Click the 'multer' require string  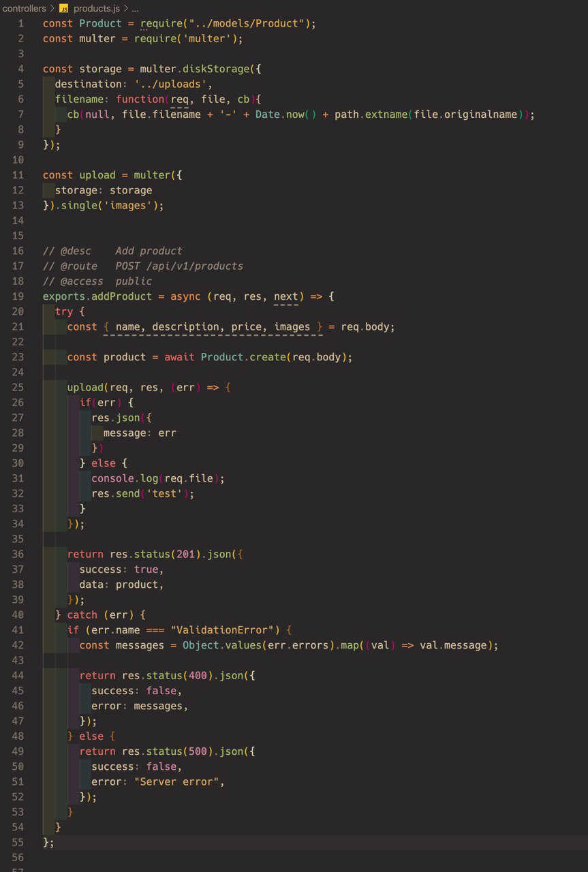(x=208, y=38)
